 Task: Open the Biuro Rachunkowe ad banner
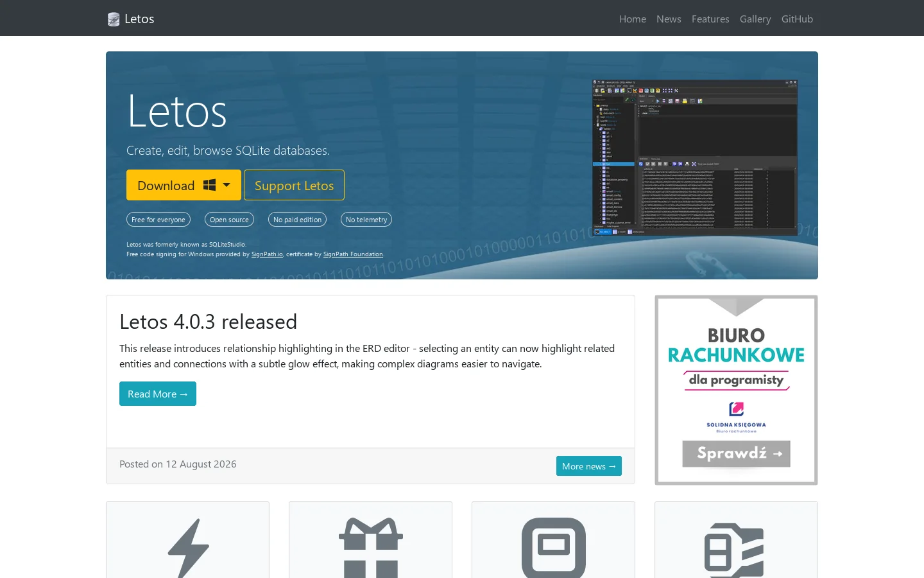tap(736, 390)
